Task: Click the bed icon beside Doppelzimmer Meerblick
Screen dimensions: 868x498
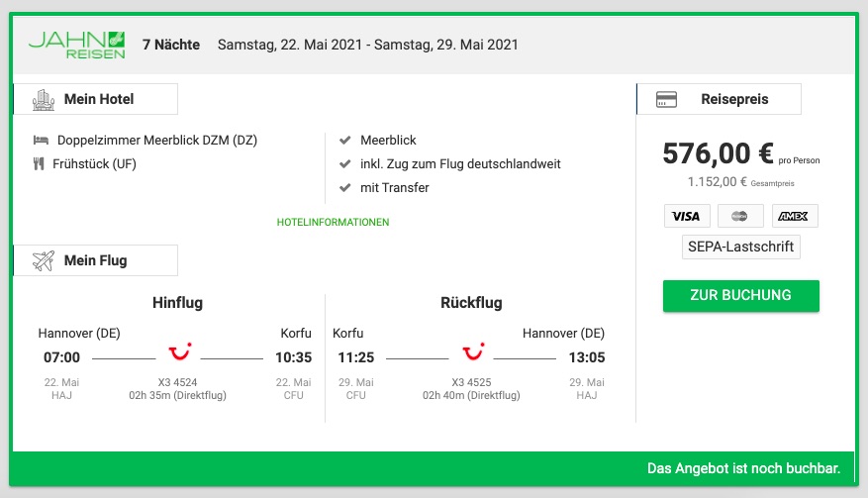Action: pos(41,141)
